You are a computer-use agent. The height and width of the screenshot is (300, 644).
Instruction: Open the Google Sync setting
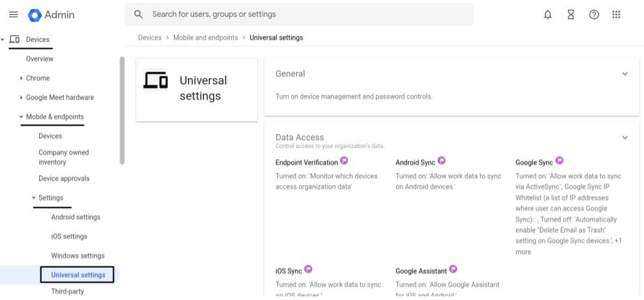534,163
